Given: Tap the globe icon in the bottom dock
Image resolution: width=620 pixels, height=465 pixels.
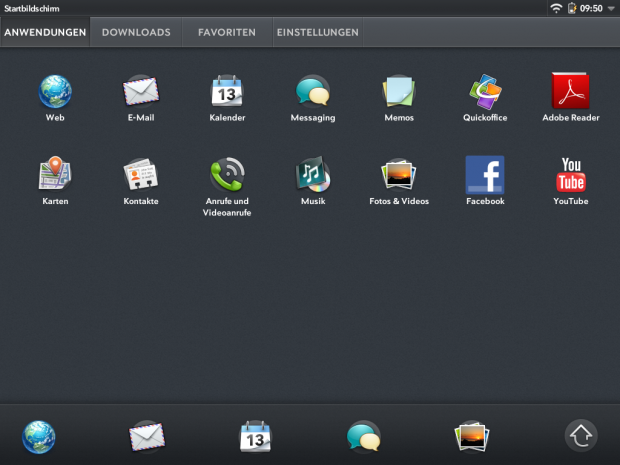Looking at the screenshot, I should (x=39, y=437).
